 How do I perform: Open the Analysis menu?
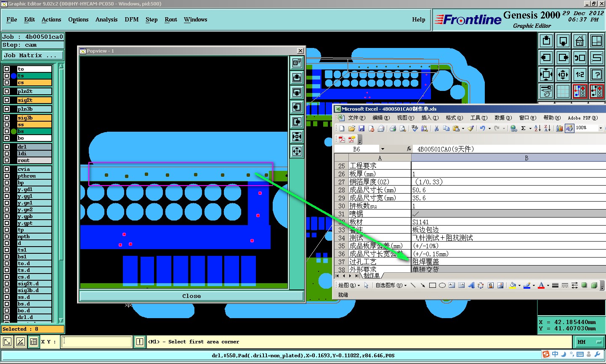tap(106, 19)
